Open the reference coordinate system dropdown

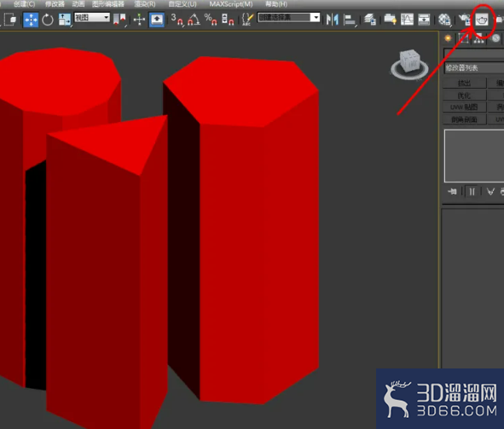(x=92, y=17)
